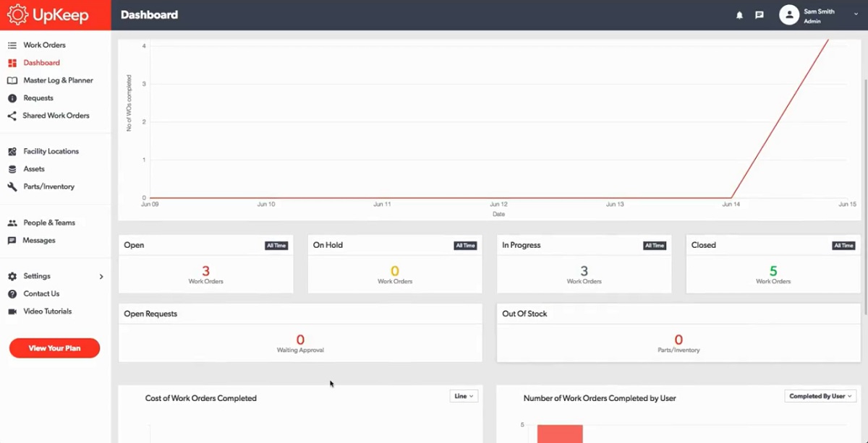Open Video Tutorials
The width and height of the screenshot is (868, 443).
(48, 311)
